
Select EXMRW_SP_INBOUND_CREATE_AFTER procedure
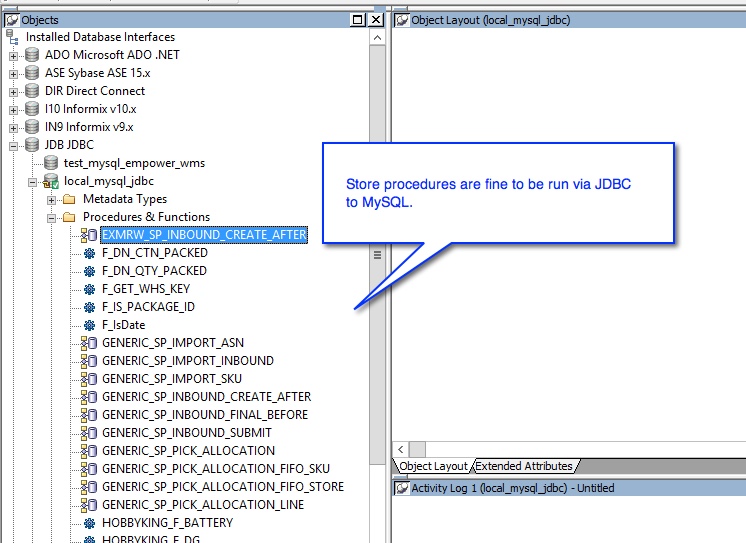tap(204, 235)
